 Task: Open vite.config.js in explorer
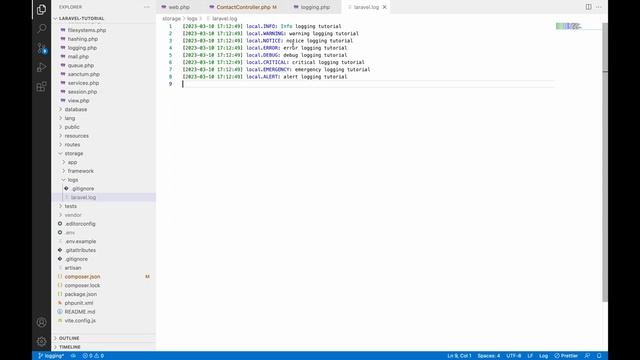[x=80, y=320]
